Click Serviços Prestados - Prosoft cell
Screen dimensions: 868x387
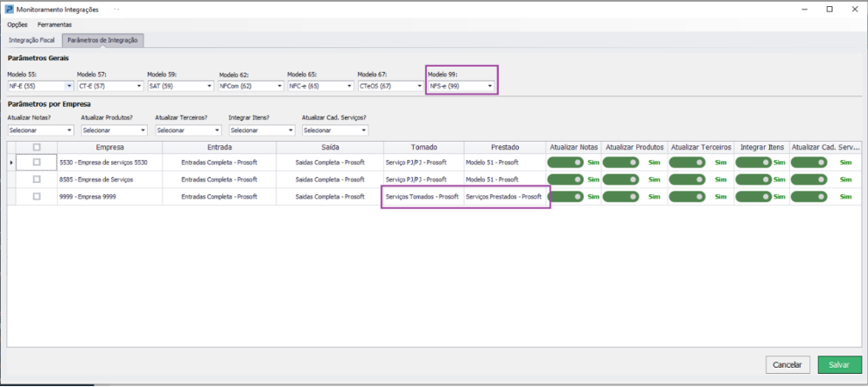pos(505,196)
